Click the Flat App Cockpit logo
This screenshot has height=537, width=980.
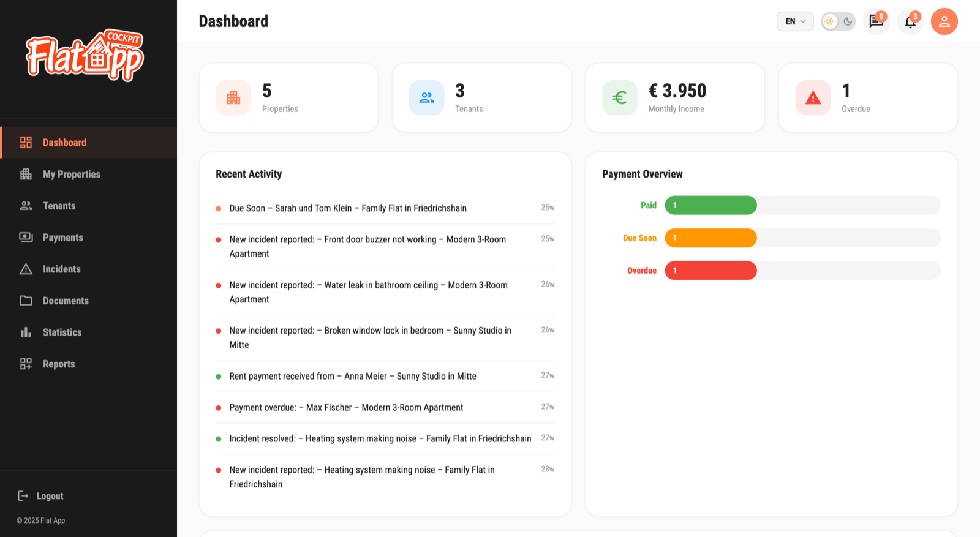click(x=85, y=56)
